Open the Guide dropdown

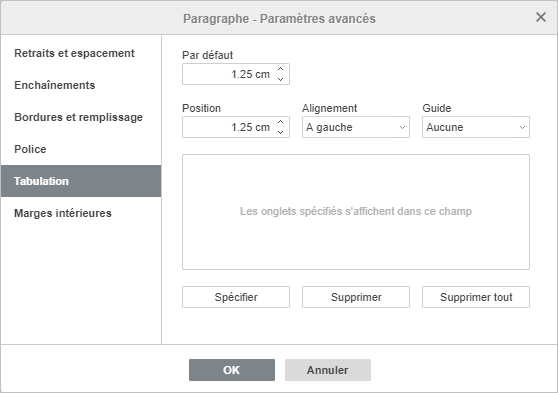(x=476, y=127)
